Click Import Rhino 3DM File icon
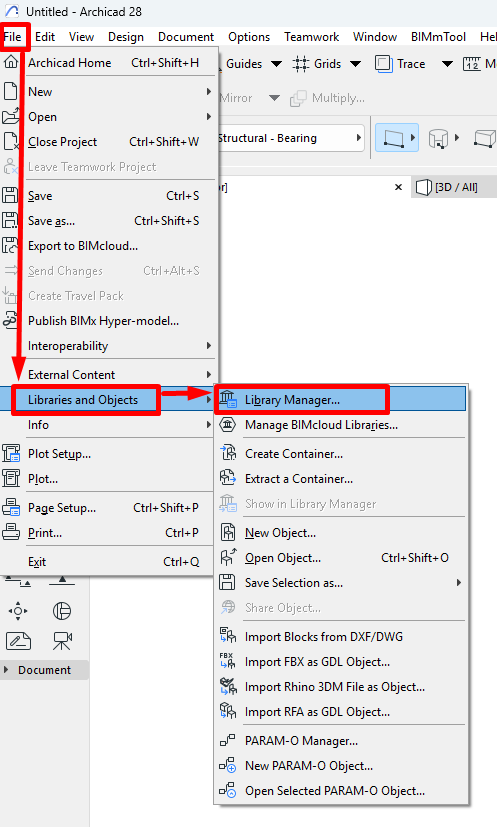 (228, 687)
